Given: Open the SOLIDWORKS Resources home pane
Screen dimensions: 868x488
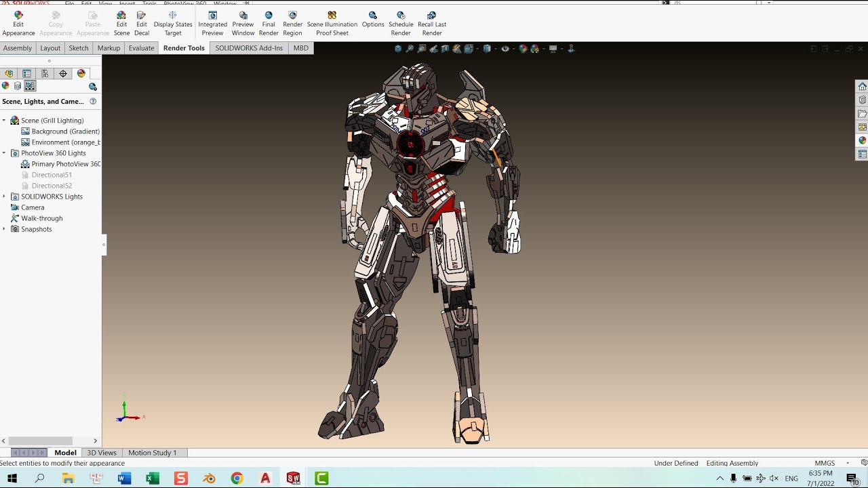Looking at the screenshot, I should pos(862,87).
